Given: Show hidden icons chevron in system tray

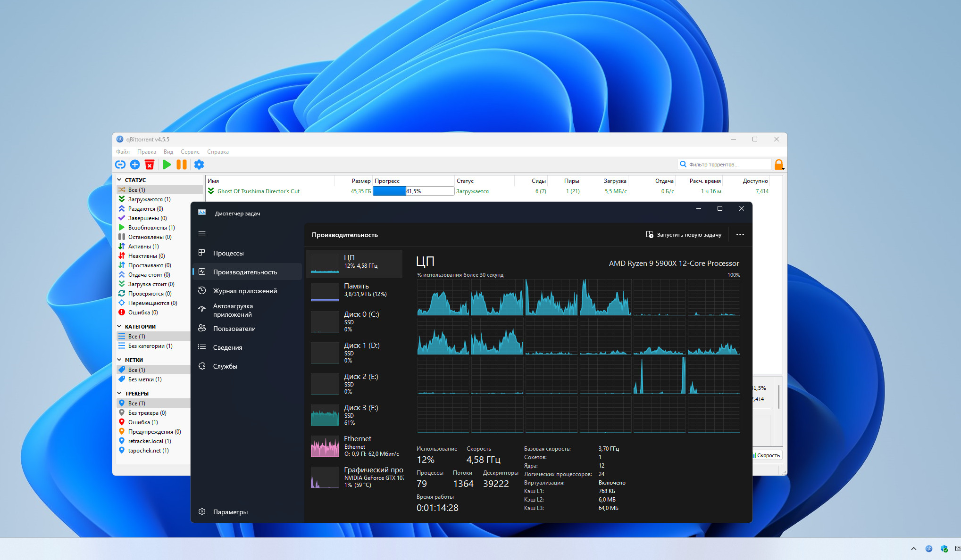Looking at the screenshot, I should (x=914, y=549).
